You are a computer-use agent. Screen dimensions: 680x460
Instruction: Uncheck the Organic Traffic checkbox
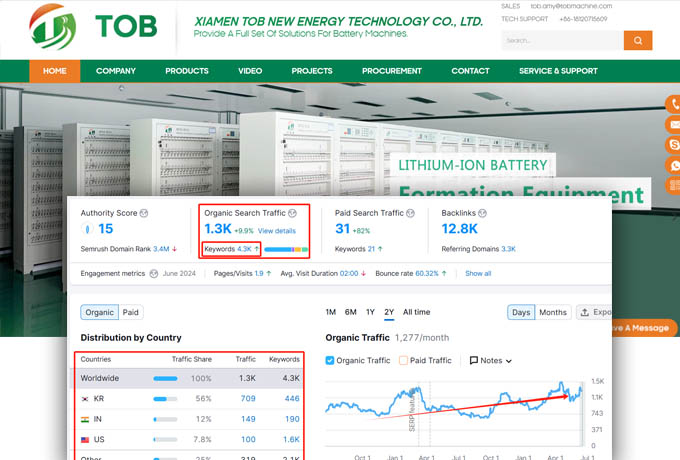[330, 360]
